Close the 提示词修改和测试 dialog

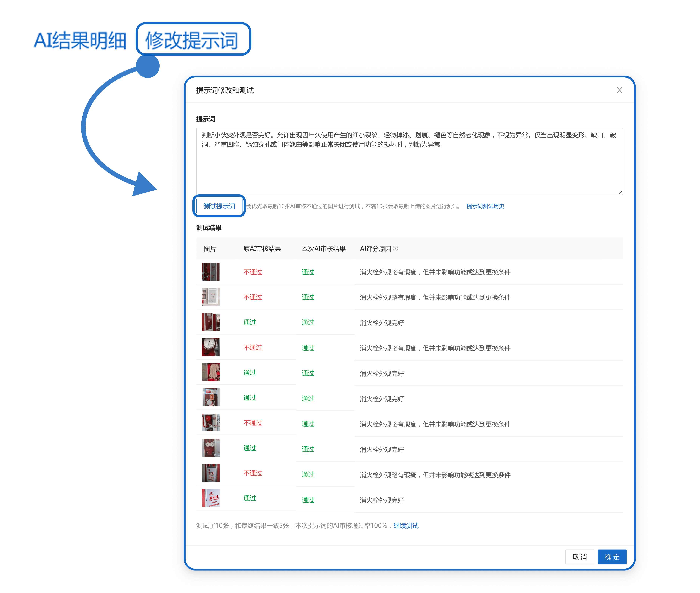619,90
